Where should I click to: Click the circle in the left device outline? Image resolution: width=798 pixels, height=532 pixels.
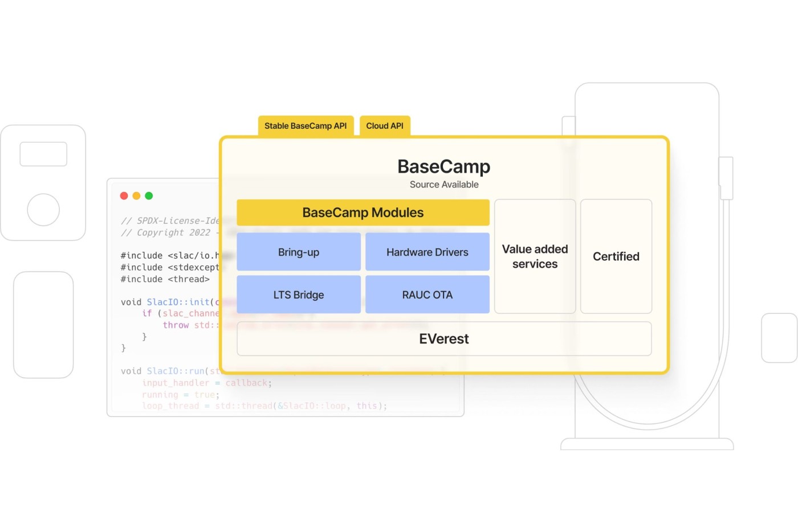(43, 210)
